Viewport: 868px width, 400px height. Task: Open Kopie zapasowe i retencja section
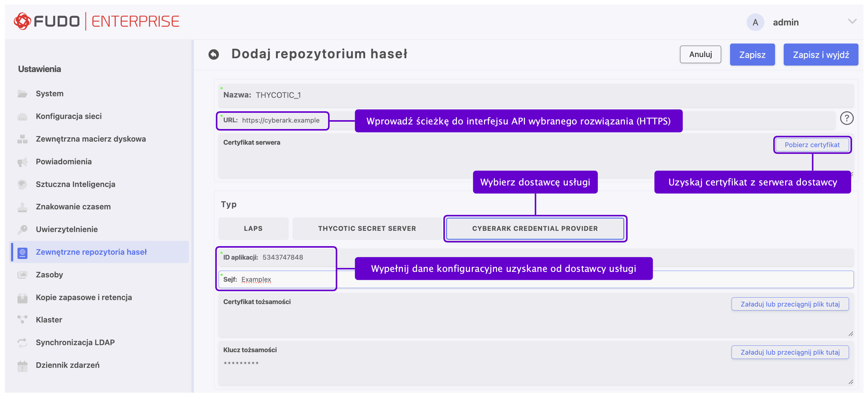(x=84, y=298)
